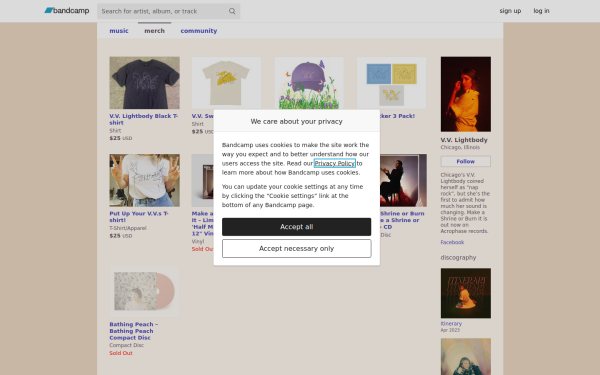Open the V.V. Lightbody Black T-shirt thumbnail
Image resolution: width=600 pixels, height=375 pixels.
point(145,83)
